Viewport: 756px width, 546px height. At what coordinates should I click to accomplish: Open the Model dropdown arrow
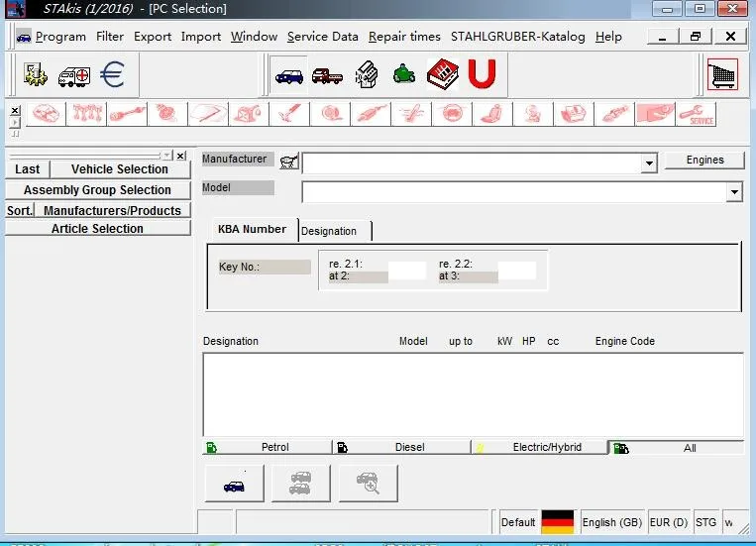pos(734,192)
